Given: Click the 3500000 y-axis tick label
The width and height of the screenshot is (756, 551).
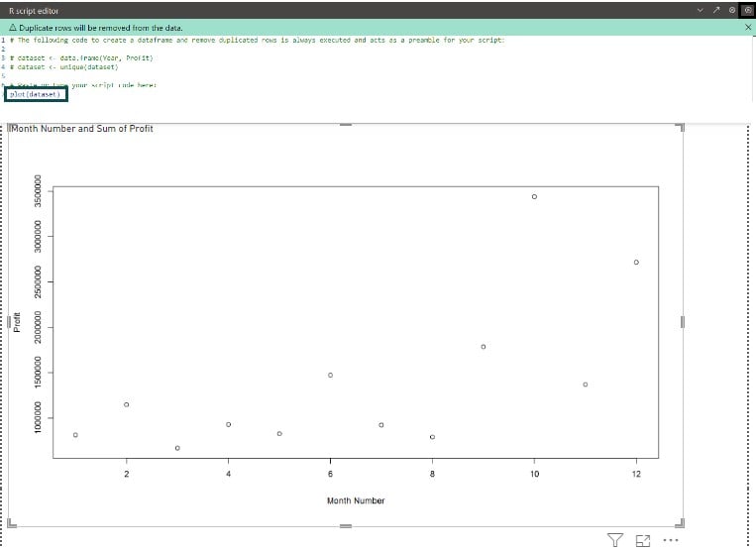Looking at the screenshot, I should tap(38, 191).
